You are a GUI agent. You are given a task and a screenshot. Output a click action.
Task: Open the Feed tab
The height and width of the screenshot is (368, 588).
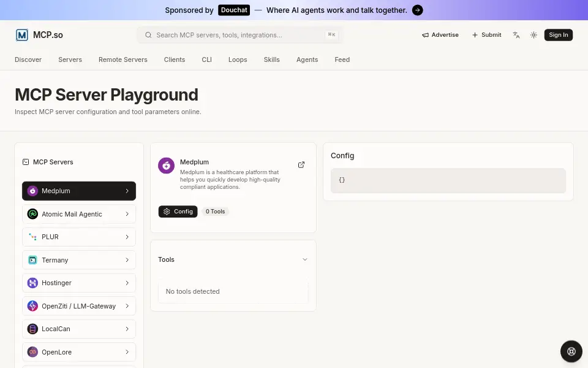click(342, 59)
